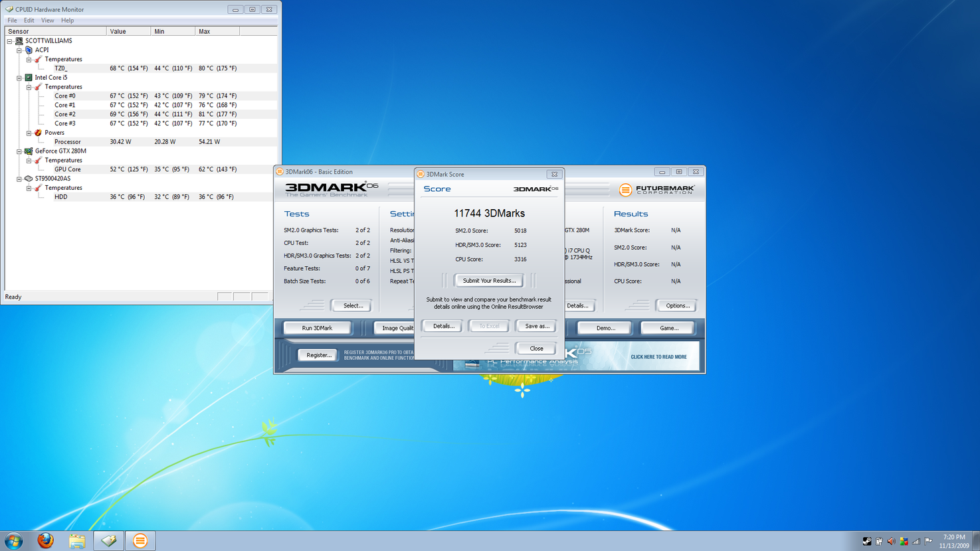Collapse the ST9500420AS node
The height and width of the screenshot is (551, 980).
coord(19,179)
